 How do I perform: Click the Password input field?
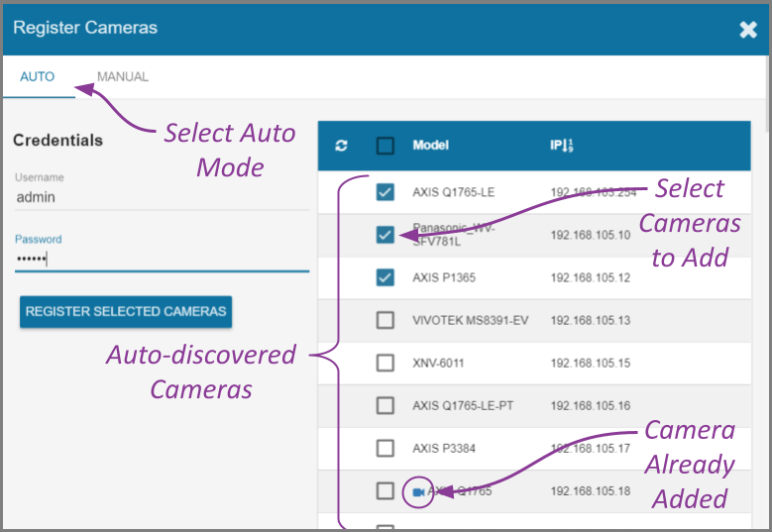[161, 259]
